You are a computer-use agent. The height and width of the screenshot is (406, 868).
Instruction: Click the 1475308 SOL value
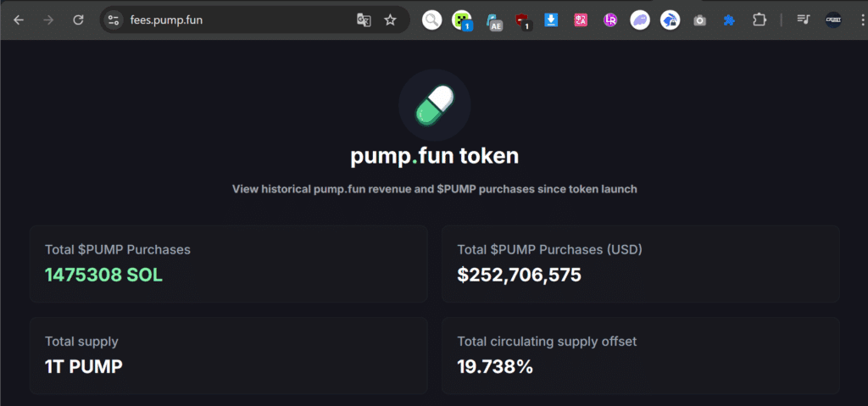point(103,275)
